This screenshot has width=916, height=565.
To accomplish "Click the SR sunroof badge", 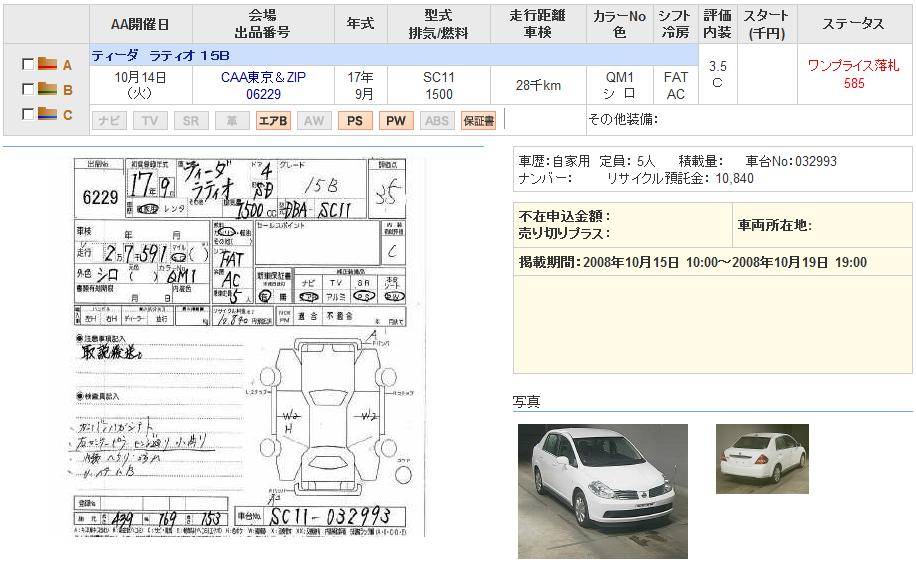I will click(191, 121).
